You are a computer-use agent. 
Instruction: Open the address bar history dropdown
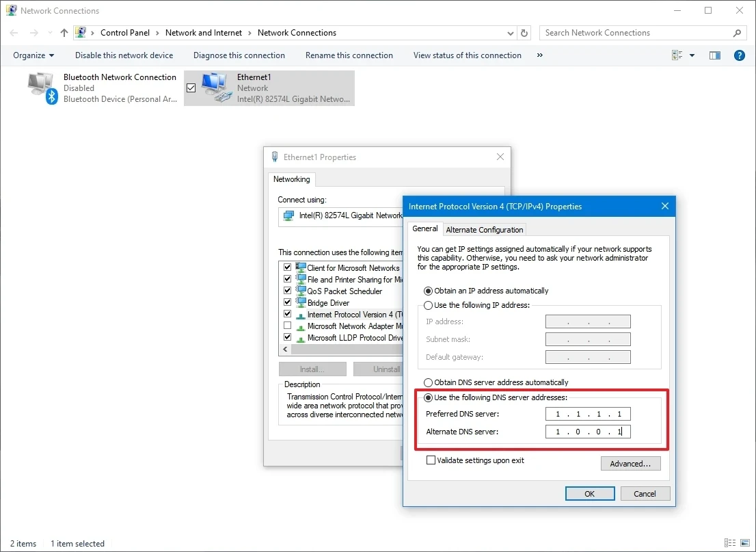point(510,32)
